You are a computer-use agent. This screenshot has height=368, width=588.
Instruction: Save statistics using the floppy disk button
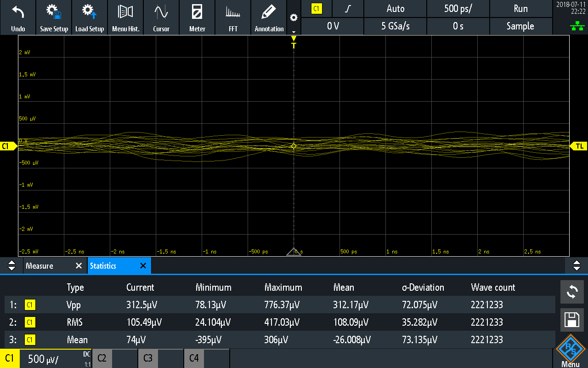[572, 320]
